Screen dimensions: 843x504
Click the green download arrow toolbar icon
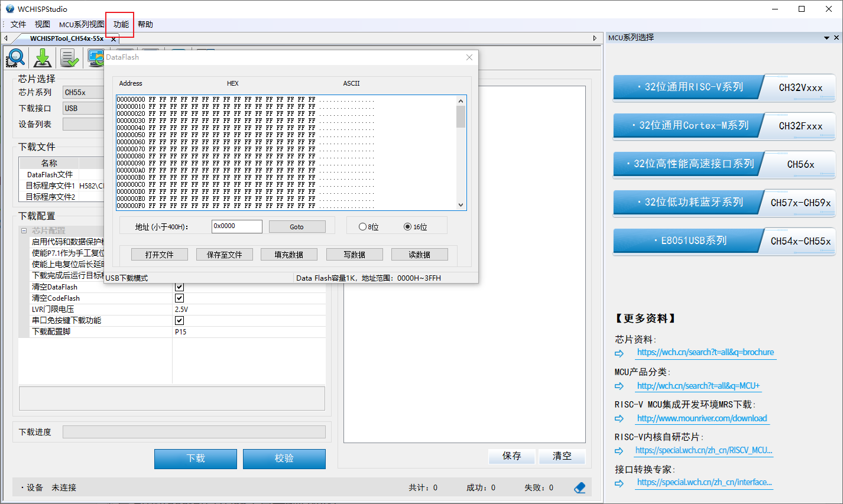point(43,57)
